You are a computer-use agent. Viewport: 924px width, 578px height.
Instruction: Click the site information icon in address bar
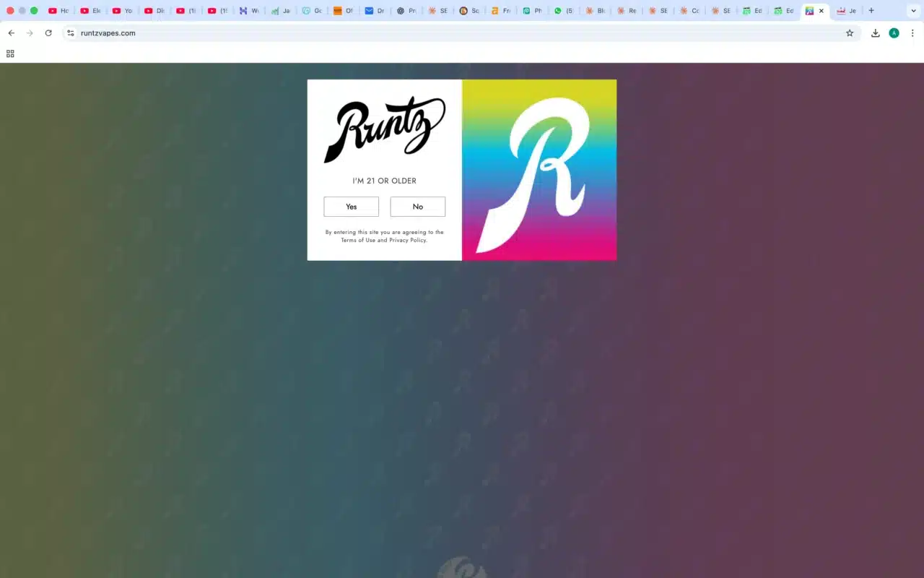point(71,33)
